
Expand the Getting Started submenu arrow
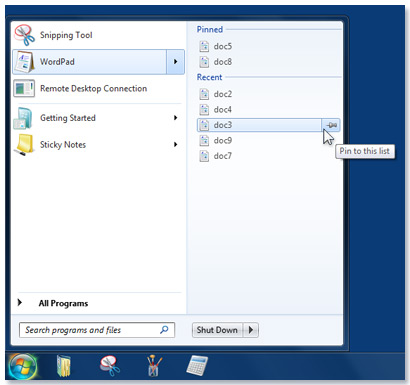[175, 118]
